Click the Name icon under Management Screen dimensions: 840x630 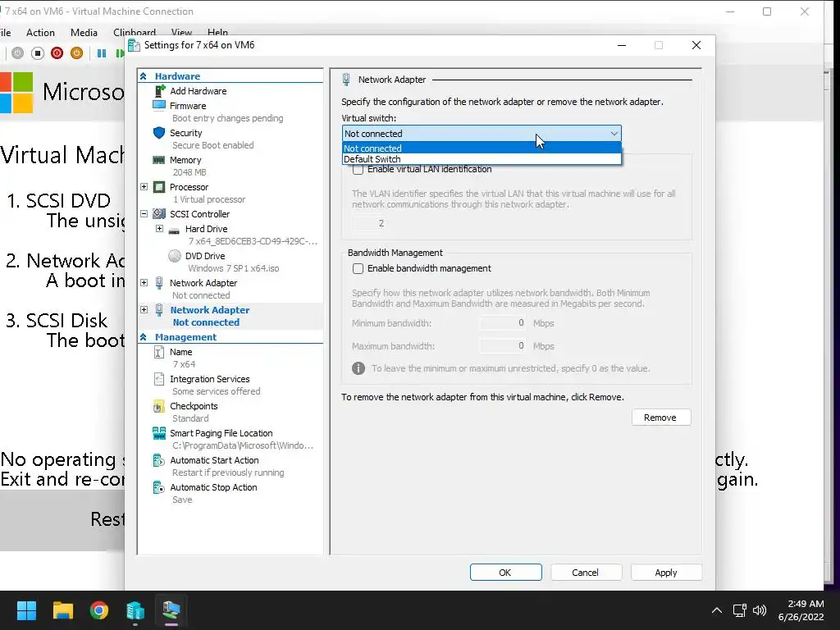coord(159,352)
